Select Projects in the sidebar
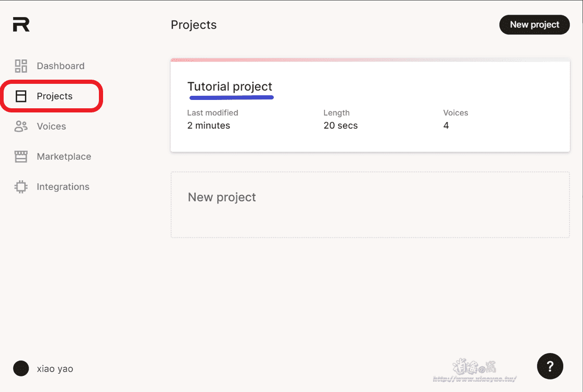This screenshot has height=392, width=583. [55, 96]
